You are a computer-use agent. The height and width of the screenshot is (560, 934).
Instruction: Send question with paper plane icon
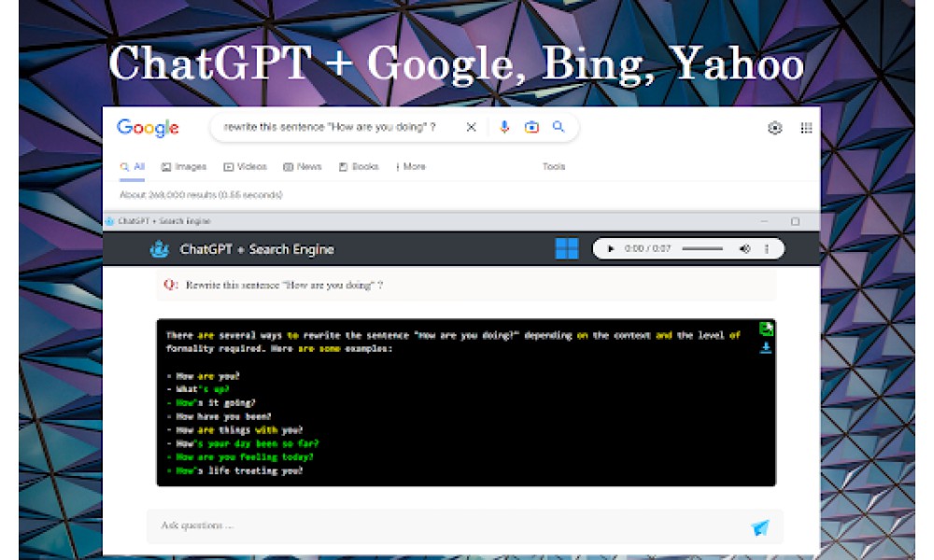coord(760,526)
